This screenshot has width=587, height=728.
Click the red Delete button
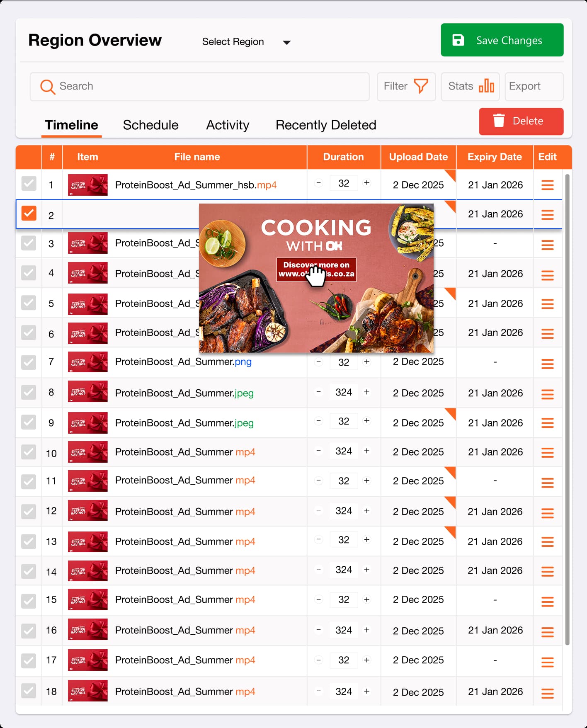[521, 121]
